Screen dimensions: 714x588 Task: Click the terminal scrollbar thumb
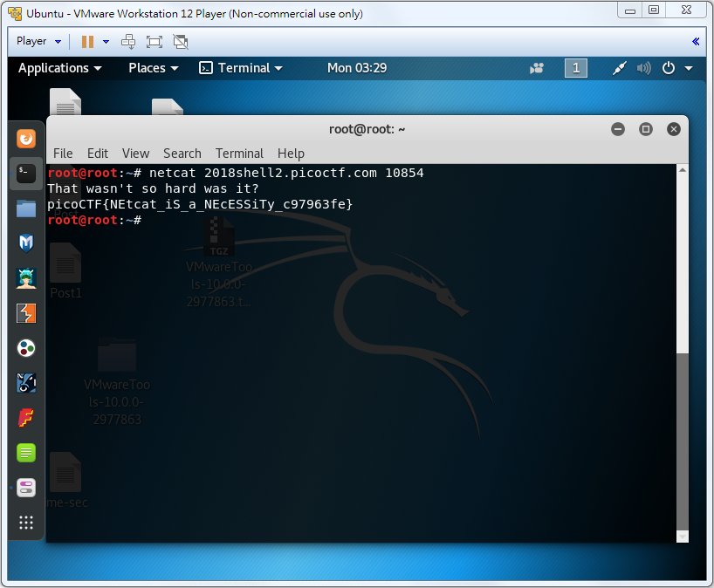682,441
